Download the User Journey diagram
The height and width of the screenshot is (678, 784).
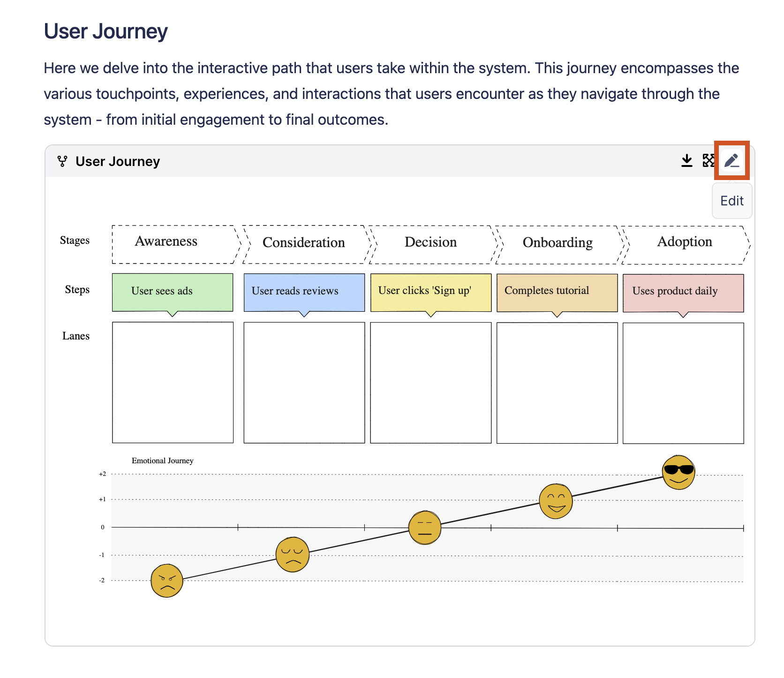[686, 161]
